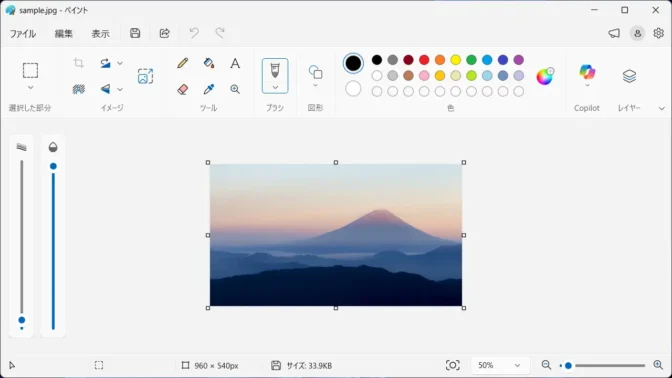Screen dimensions: 672x378
Task: Open the Settings gear
Action: 659,33
